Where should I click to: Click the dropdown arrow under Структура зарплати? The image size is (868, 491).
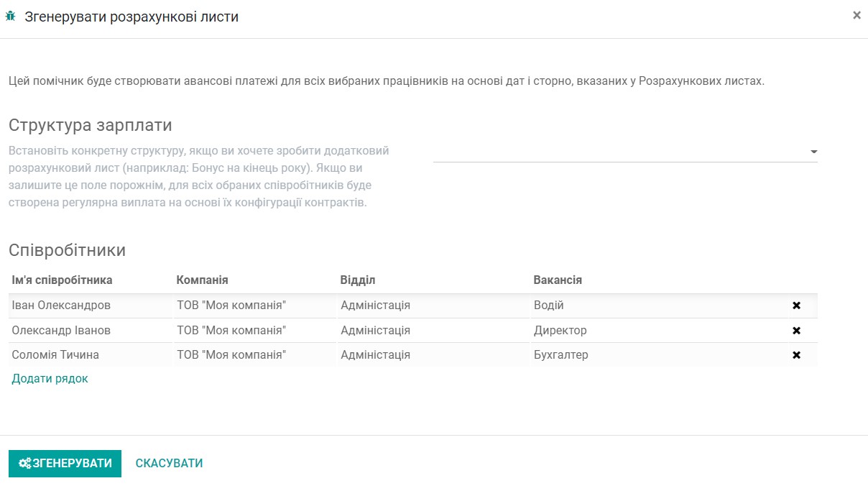click(813, 152)
